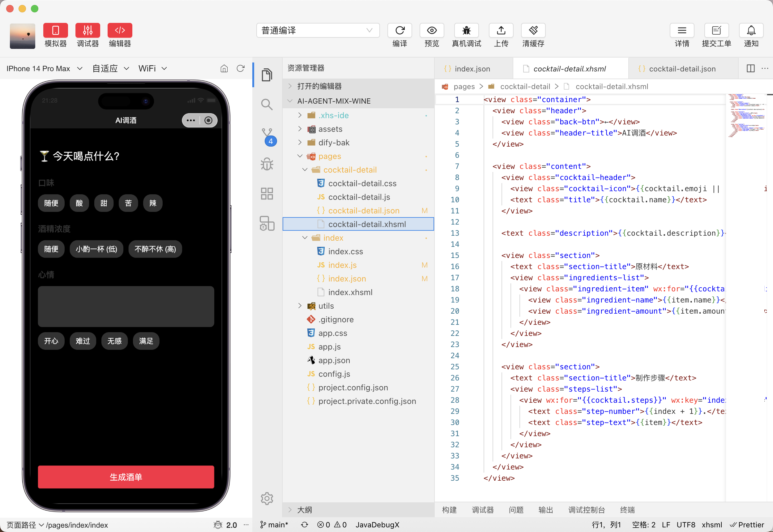Click the user avatar thumbnail
The width and height of the screenshot is (773, 532).
pos(22,36)
